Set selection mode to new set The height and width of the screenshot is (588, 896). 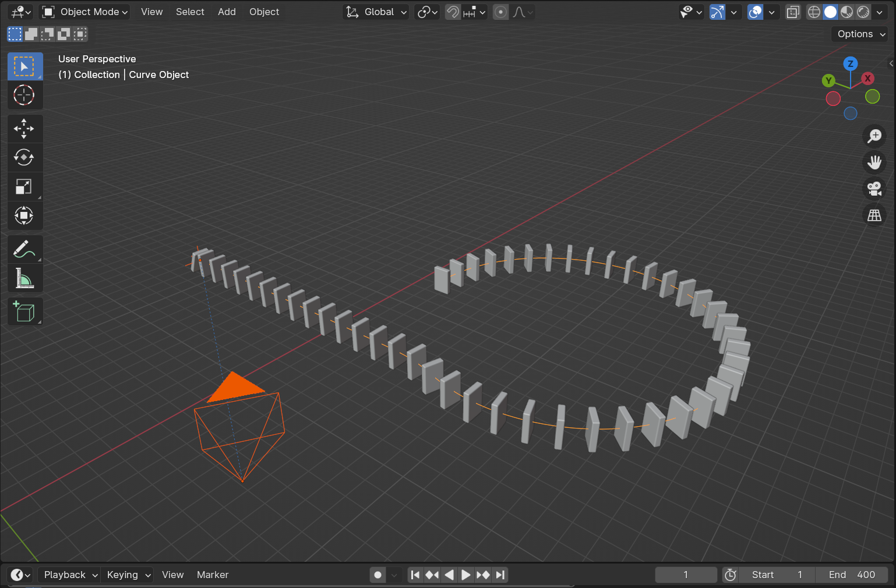pyautogui.click(x=15, y=34)
